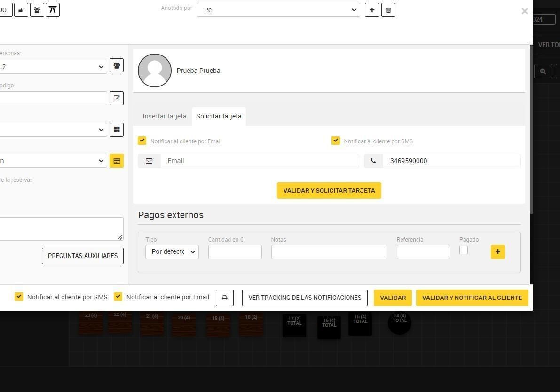The image size is (560, 392).
Task: Open table grid selector icon
Action: click(x=117, y=130)
